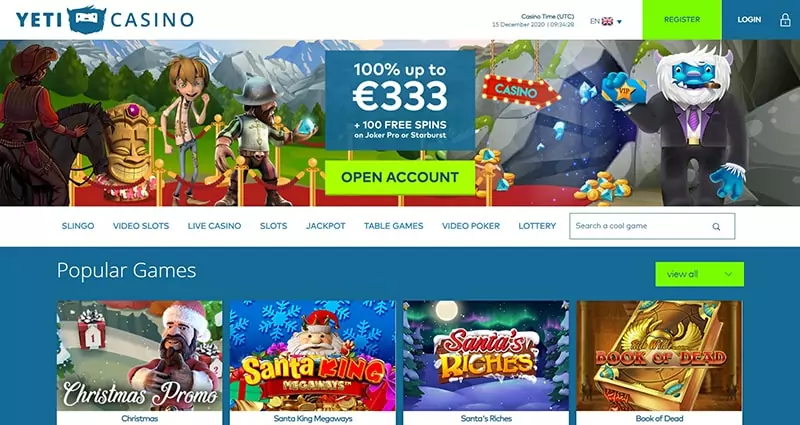Select the Video Slots category

pyautogui.click(x=141, y=226)
